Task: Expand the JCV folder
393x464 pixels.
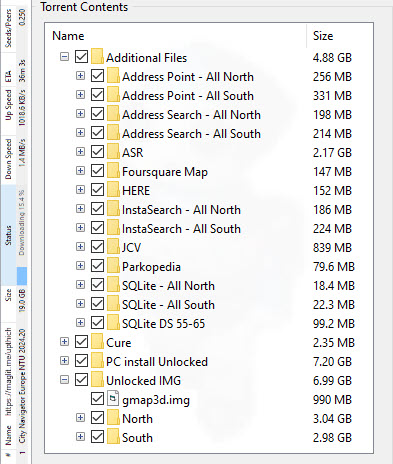Action: (80, 247)
